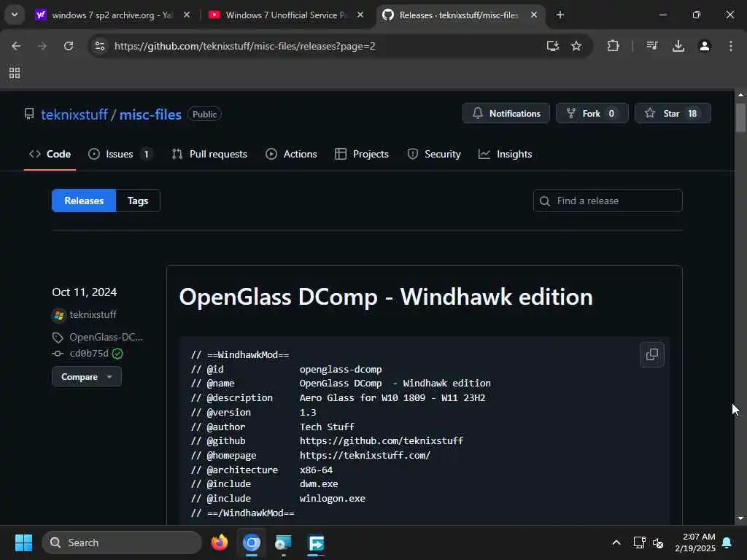Viewport: 747px width, 560px height.
Task: Switch to the Tags view
Action: tap(138, 201)
